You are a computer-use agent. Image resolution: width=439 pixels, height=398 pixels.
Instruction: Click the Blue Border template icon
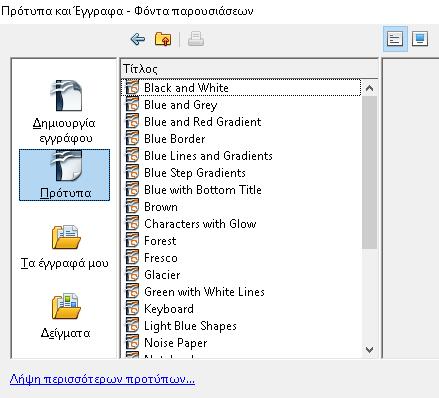(132, 139)
